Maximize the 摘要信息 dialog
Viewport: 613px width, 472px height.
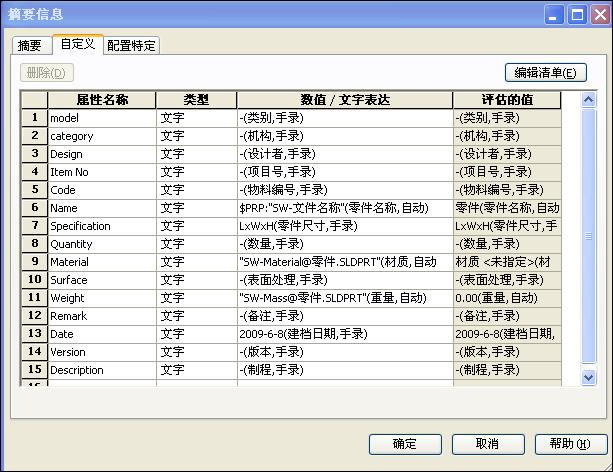(577, 15)
